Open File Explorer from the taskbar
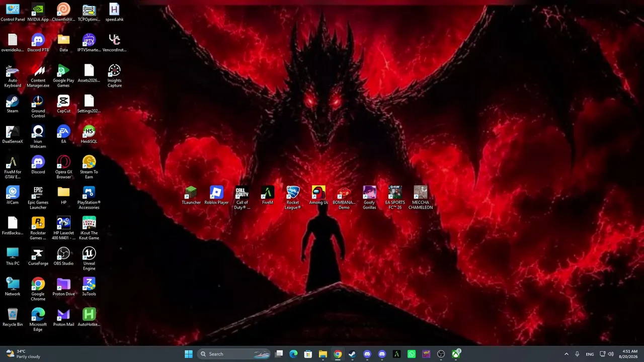The width and height of the screenshot is (644, 362). 323,354
